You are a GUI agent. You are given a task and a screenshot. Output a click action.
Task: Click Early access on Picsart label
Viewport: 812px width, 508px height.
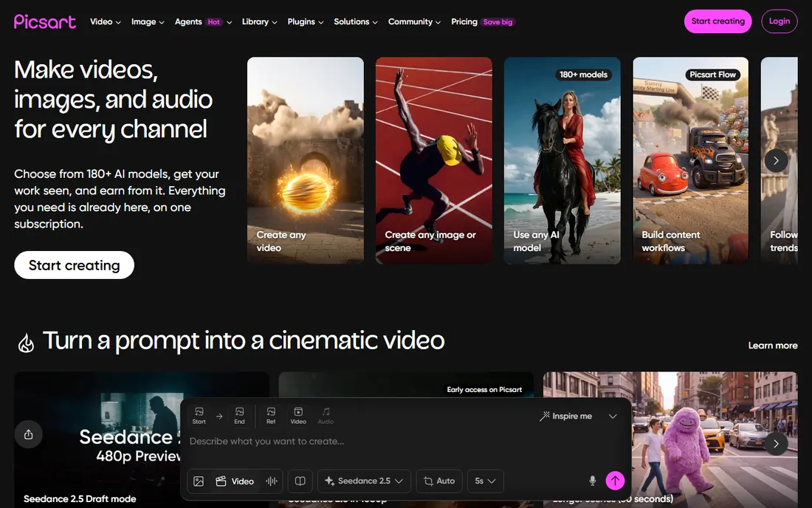click(484, 389)
